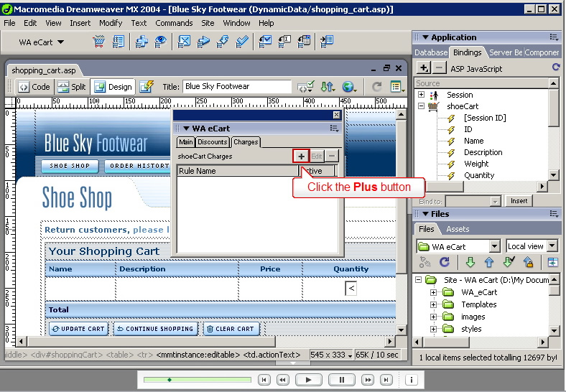Click the CONTINUE SHOPPING button
Viewport: 566px width, 392px height.
click(156, 329)
